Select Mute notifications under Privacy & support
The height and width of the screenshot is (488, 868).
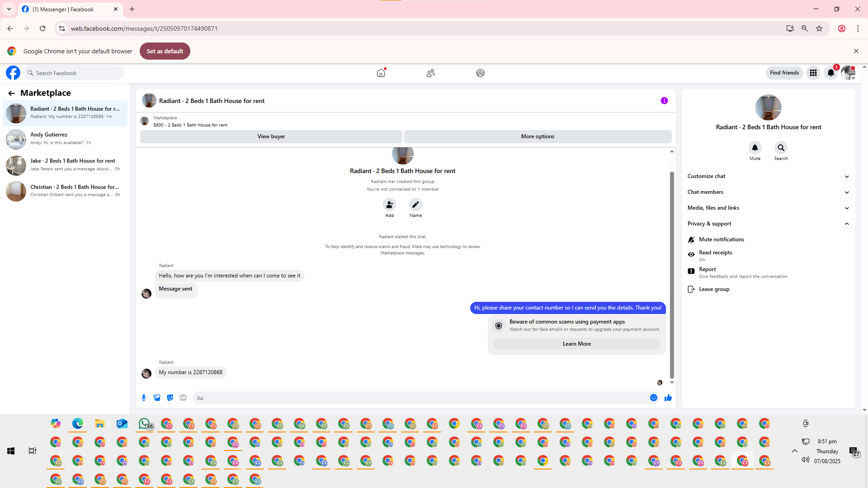tap(721, 239)
